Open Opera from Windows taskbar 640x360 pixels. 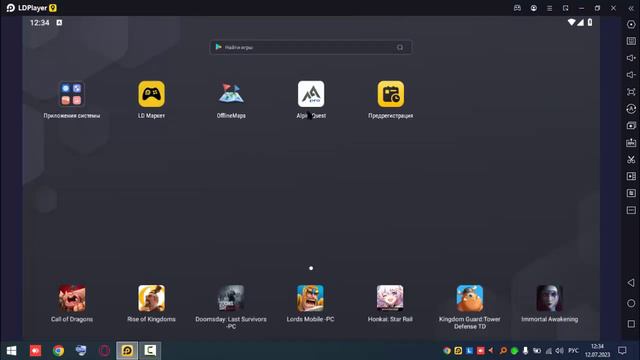pyautogui.click(x=104, y=351)
